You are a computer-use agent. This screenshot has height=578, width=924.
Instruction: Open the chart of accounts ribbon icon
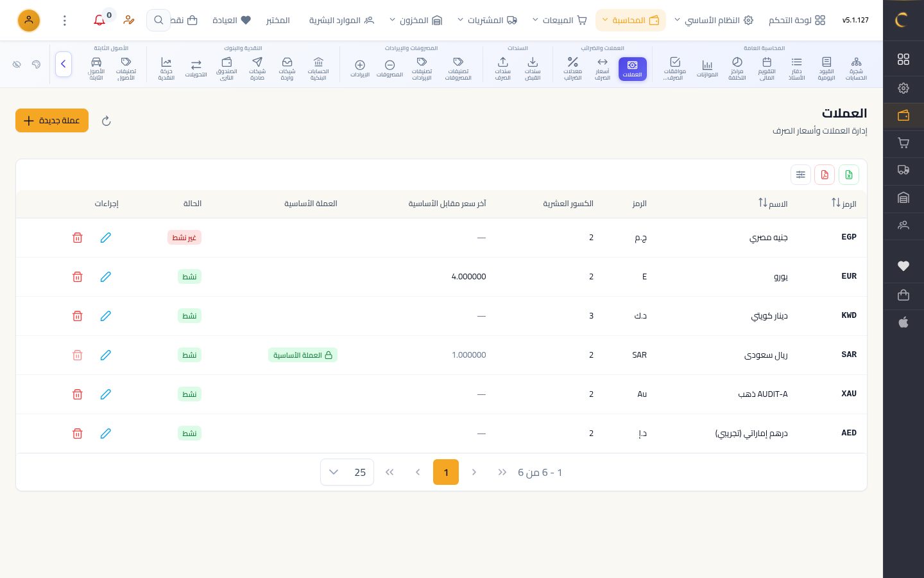(x=856, y=68)
